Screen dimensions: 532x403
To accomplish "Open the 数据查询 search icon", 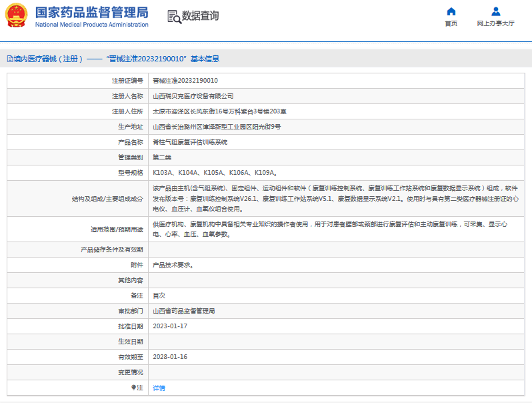I will pos(175,16).
